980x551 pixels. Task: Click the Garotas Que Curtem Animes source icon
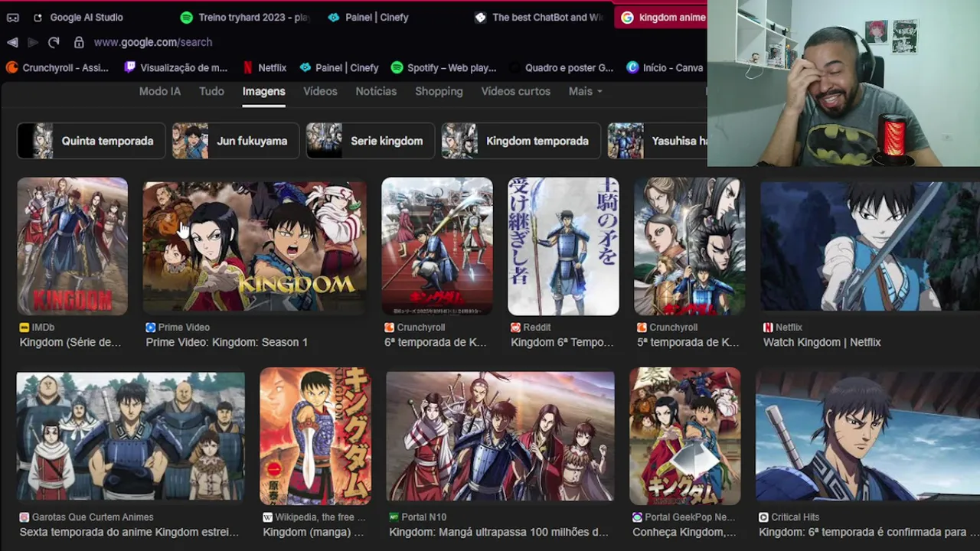(24, 517)
